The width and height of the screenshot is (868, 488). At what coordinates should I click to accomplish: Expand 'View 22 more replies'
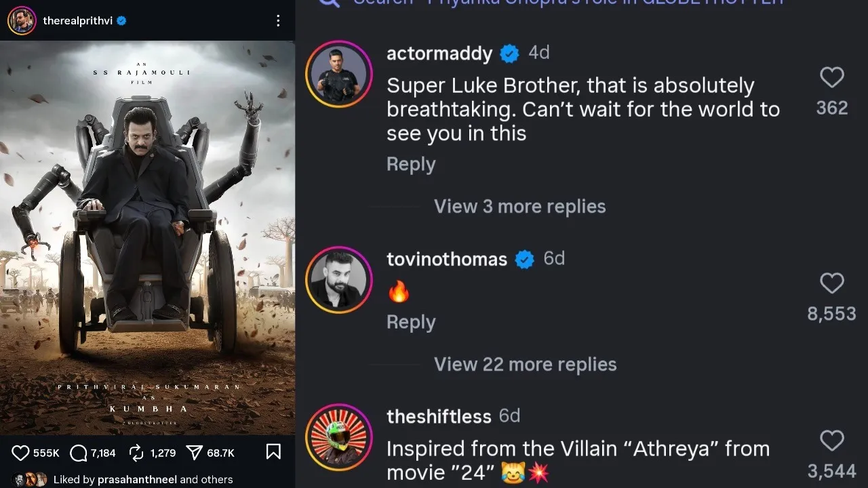click(x=525, y=365)
